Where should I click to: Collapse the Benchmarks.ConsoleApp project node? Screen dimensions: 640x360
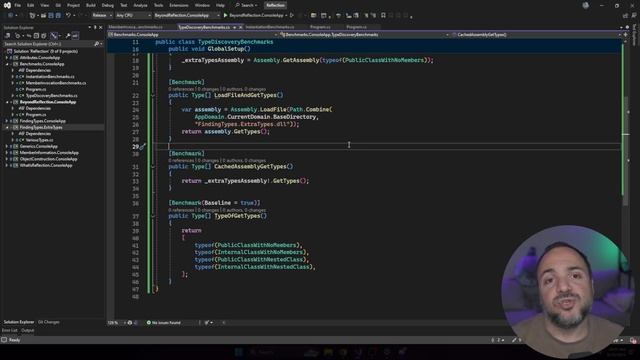coord(7,64)
